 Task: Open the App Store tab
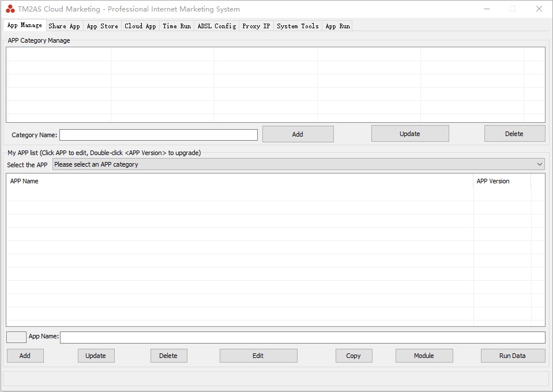click(102, 26)
